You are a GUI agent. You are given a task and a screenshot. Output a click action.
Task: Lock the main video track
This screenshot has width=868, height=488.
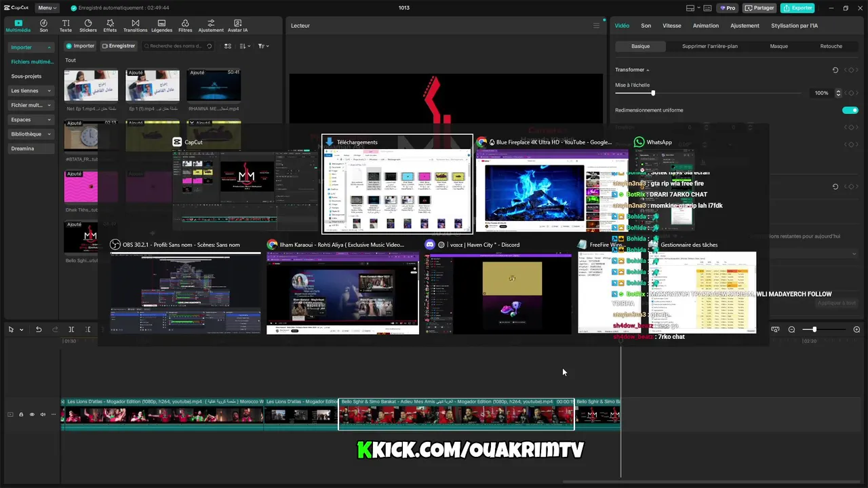click(x=21, y=414)
